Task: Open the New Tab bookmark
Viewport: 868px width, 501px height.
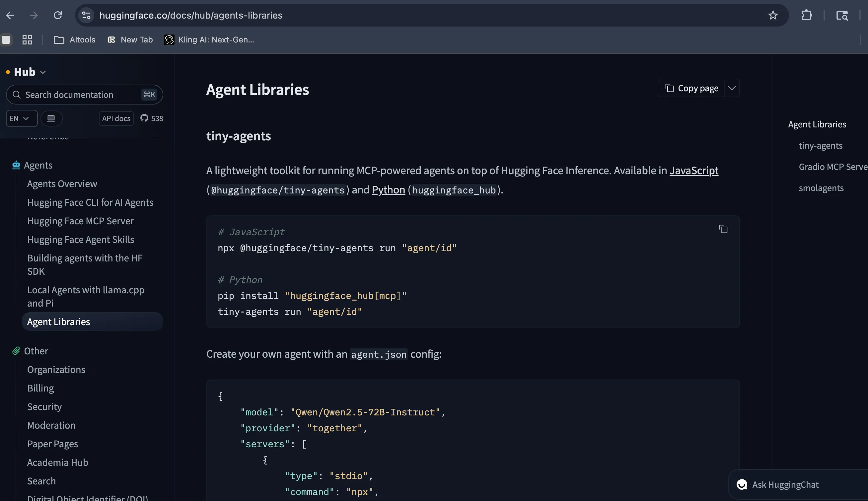Action: point(130,39)
